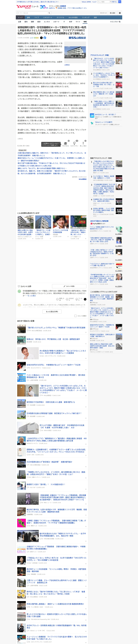Share the first comment on X
The image size is (138, 644).
point(85,299)
